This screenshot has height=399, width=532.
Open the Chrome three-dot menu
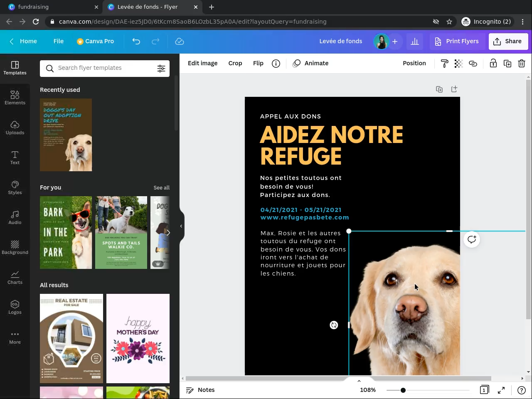(523, 22)
